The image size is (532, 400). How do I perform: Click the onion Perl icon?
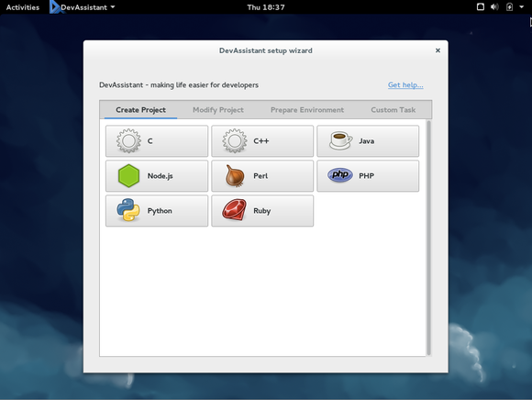[235, 176]
